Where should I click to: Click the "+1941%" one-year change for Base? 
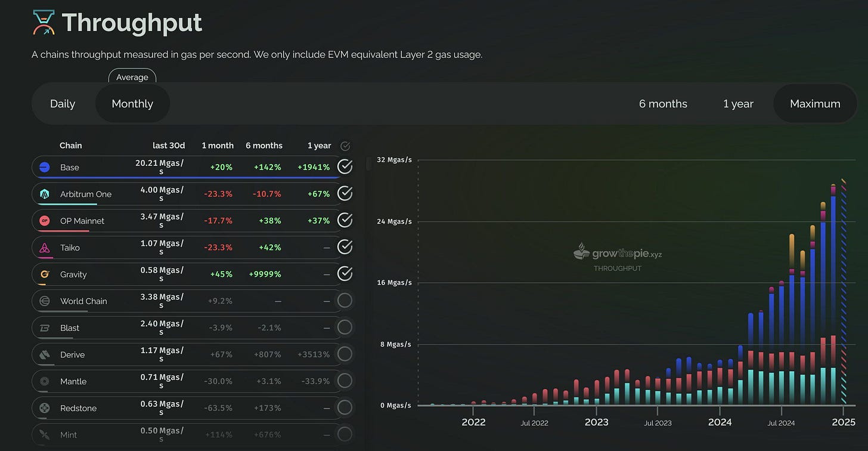tap(314, 168)
